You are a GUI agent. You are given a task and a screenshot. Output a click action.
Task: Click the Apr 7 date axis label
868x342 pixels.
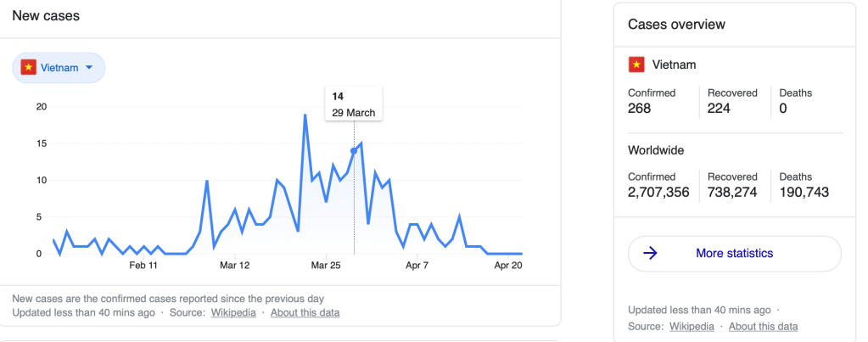point(417,266)
